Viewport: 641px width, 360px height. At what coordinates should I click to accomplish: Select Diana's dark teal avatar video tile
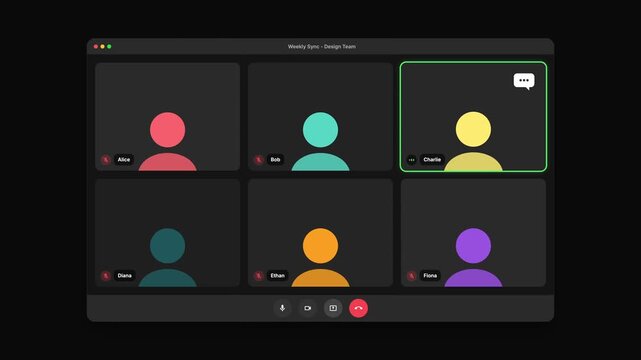pos(168,233)
